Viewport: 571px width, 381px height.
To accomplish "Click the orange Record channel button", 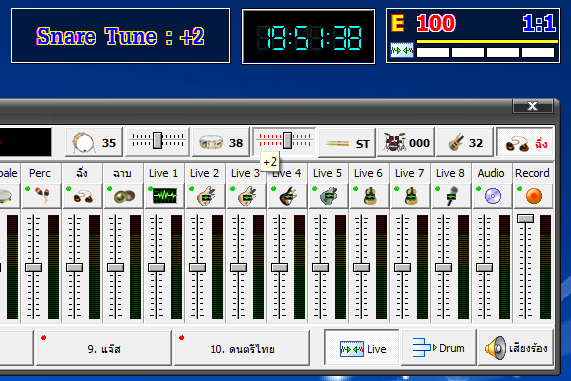I will click(x=533, y=196).
